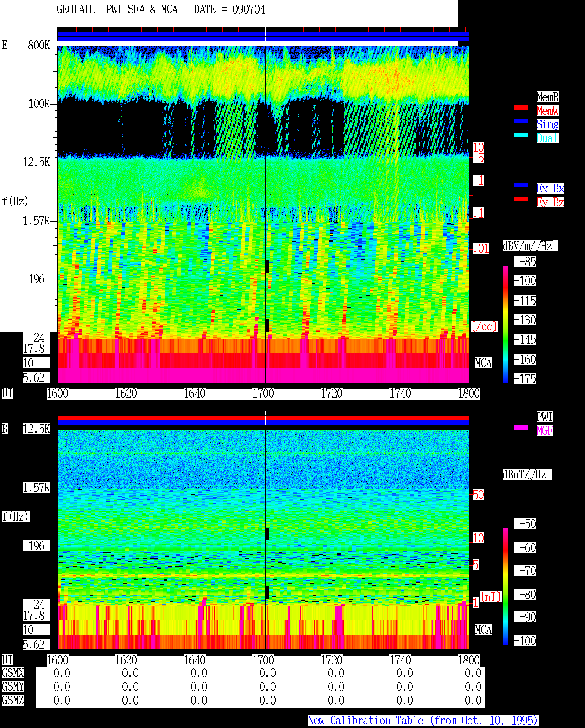Click the dBV/m/√Hz color scale bar
This screenshot has height=728, width=585.
point(505,324)
